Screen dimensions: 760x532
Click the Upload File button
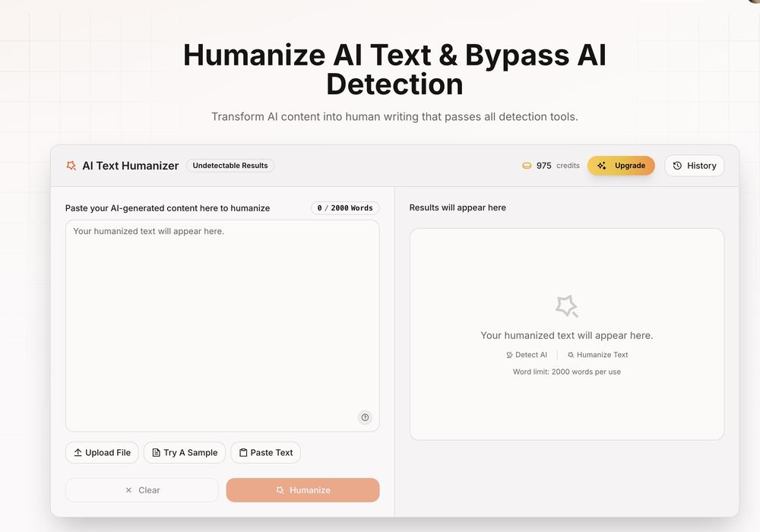[x=102, y=452]
